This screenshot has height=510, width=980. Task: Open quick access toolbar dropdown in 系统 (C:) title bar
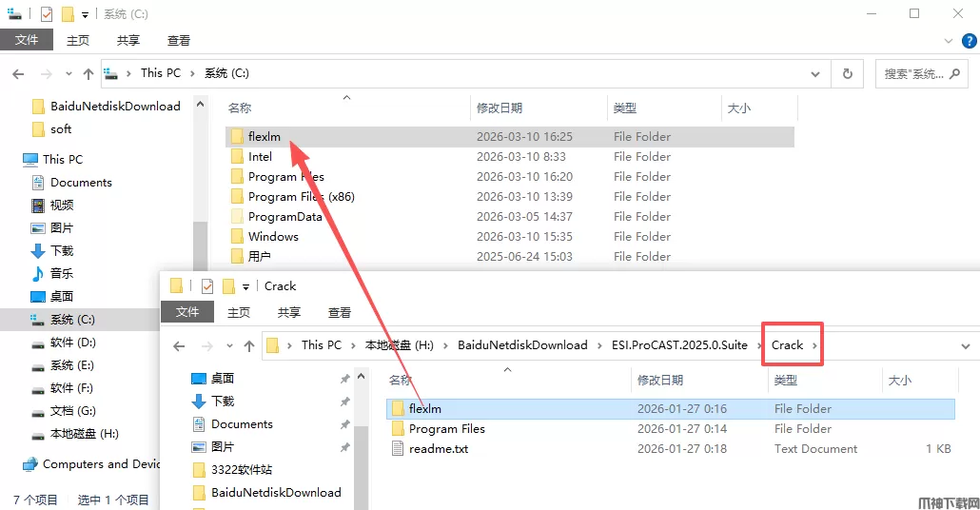[85, 15]
